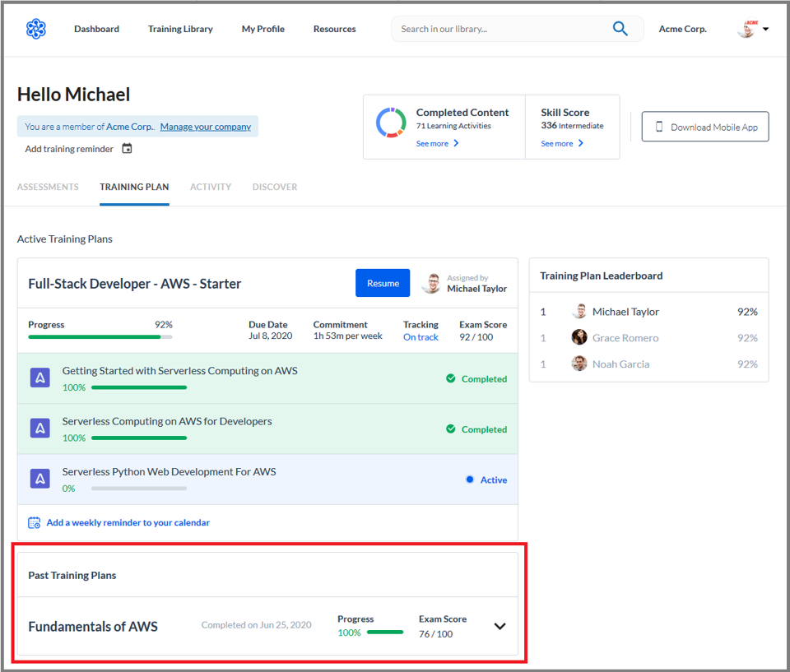Open the Discover tab
This screenshot has width=790, height=672.
click(x=275, y=187)
